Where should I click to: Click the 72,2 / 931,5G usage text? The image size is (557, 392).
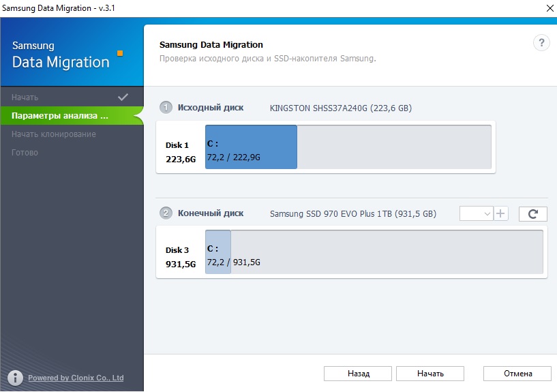coord(234,262)
